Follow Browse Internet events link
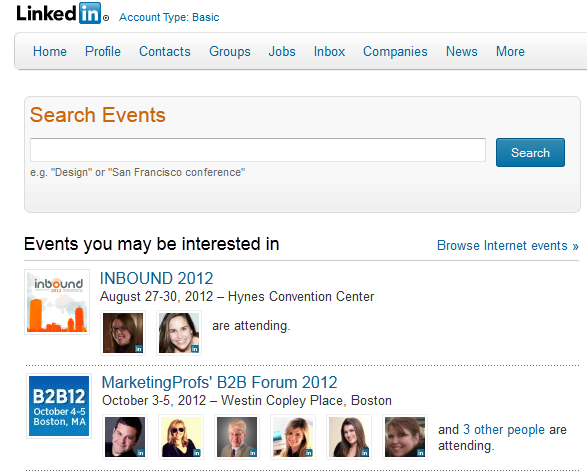Screen dimensions: 588x476 click(508, 246)
